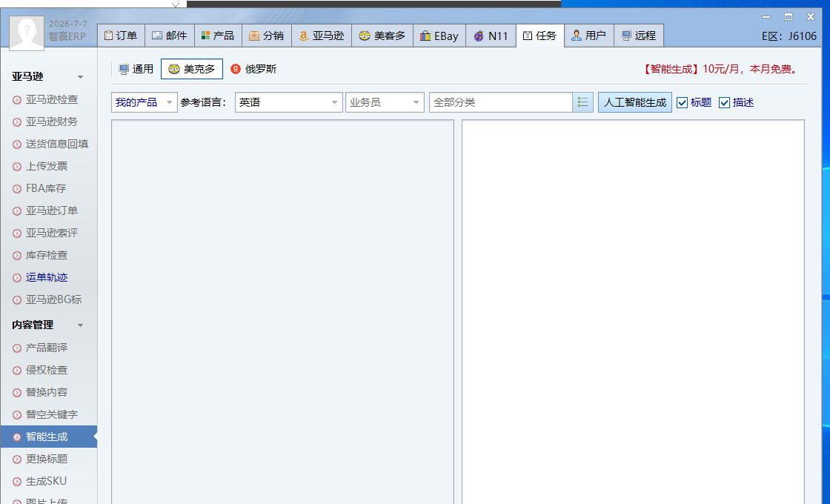Open 运单轨迹 in the sidebar
830x504 pixels.
(x=47, y=277)
